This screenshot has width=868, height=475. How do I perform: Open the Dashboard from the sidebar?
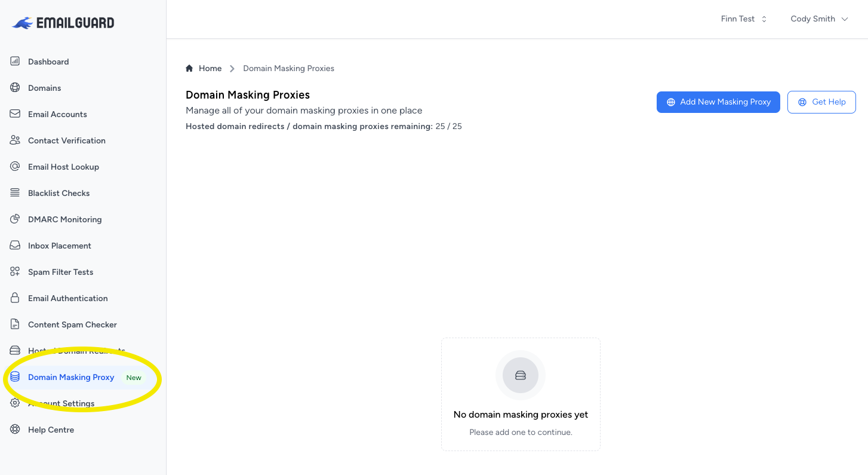click(48, 62)
